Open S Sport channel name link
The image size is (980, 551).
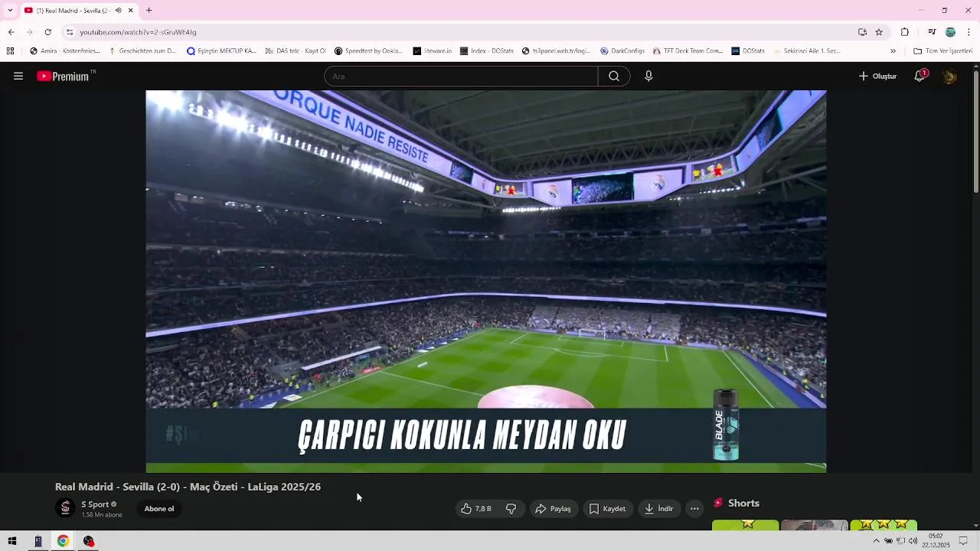(x=96, y=504)
